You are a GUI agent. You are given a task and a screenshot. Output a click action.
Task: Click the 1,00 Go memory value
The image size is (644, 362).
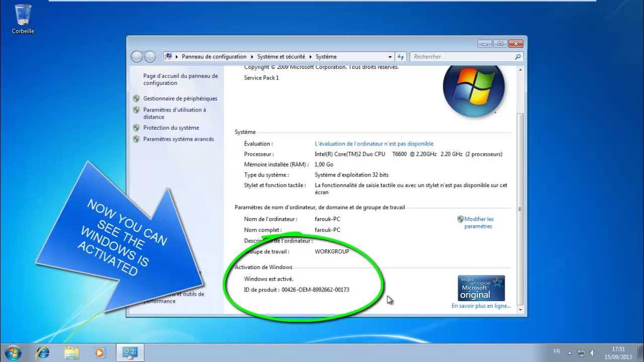[x=324, y=164]
